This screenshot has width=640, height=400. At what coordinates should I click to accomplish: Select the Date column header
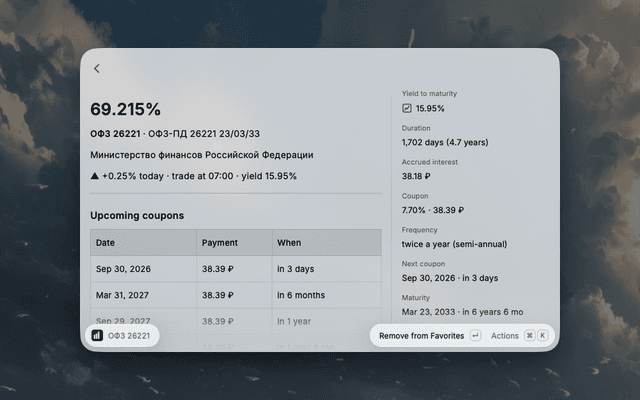tap(143, 242)
